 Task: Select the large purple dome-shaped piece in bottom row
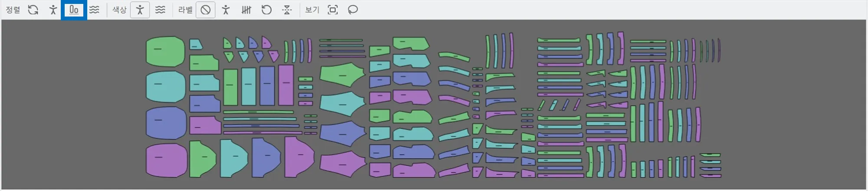pyautogui.click(x=299, y=157)
